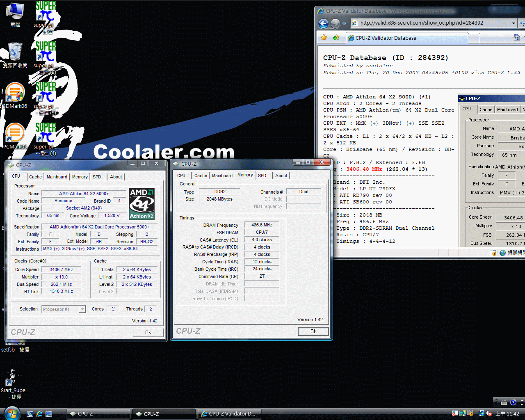Click the language bar Help icon

pos(513,402)
